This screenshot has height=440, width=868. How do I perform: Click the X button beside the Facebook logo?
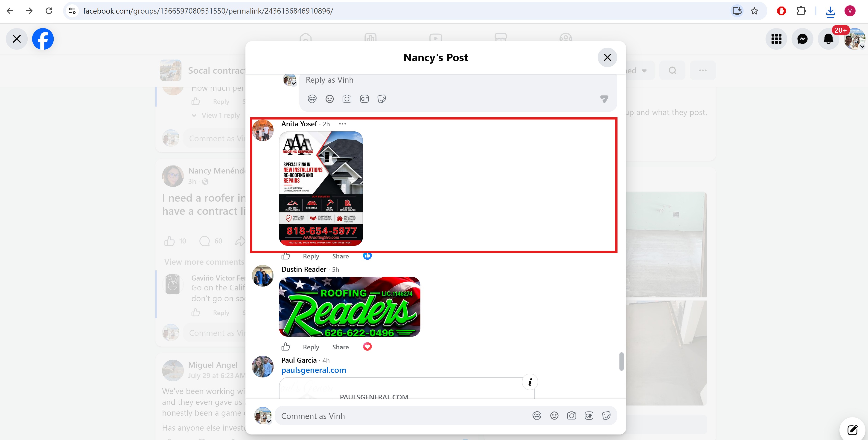point(17,39)
